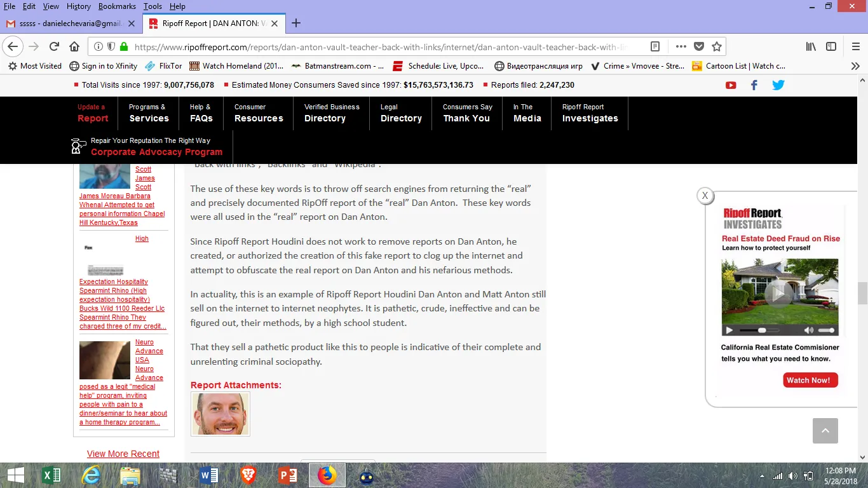Open Brave browser from the taskbar
Image resolution: width=868 pixels, height=488 pixels.
point(248,475)
